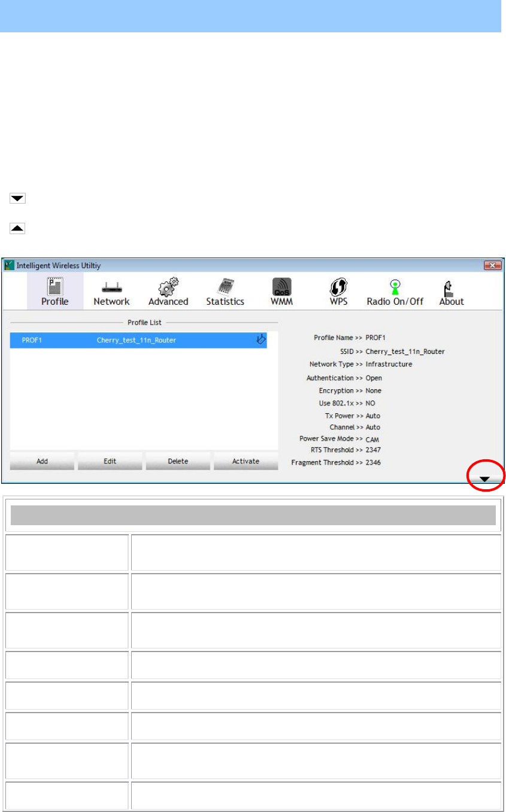Image resolution: width=506 pixels, height=812 pixels.
Task: Click the Fragment Threshold value 2346
Action: click(x=373, y=462)
